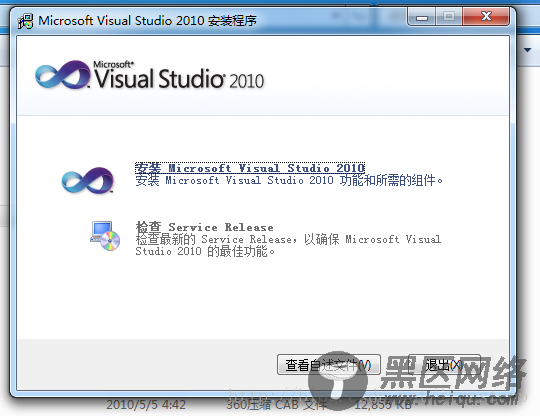Click the 退出(X) button
This screenshot has width=540, height=416.
pos(444,365)
